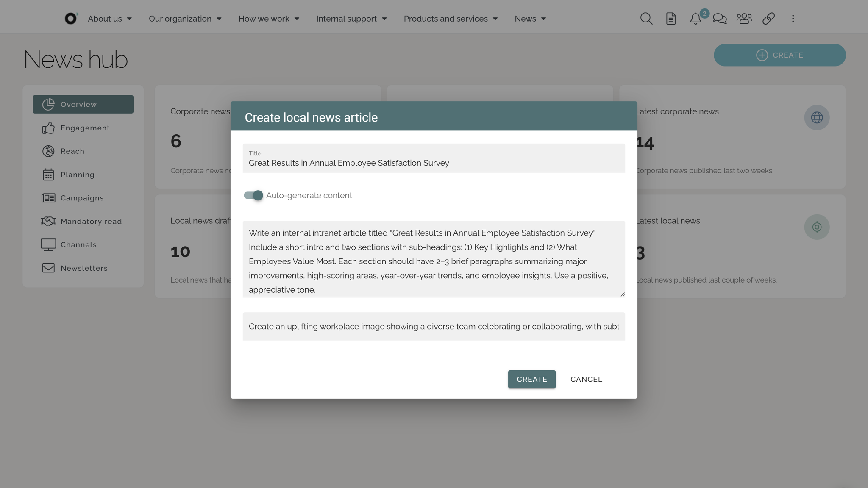Select Overview in the sidebar
Viewport: 868px width, 488px height.
(83, 104)
